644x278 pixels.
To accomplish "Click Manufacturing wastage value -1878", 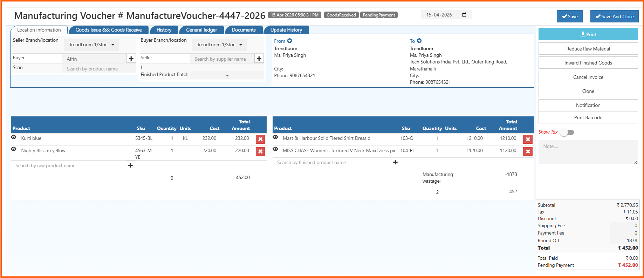I will tap(511, 174).
